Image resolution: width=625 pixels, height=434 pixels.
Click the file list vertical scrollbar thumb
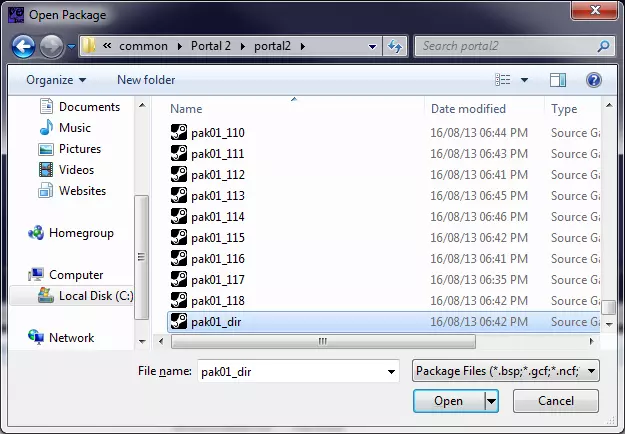tap(609, 307)
